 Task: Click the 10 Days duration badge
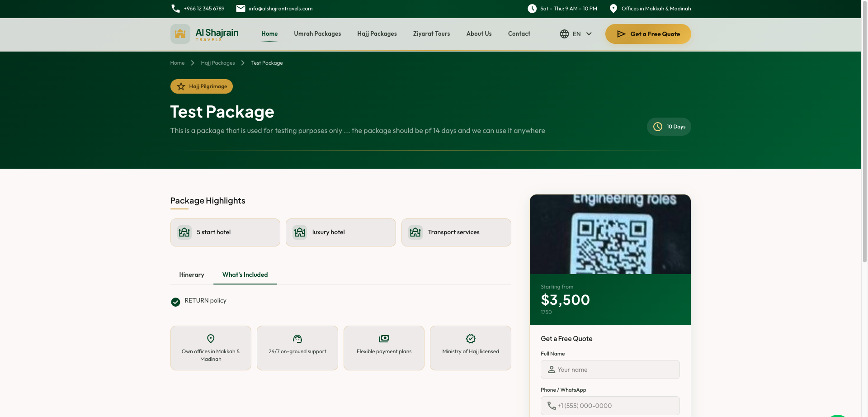coord(669,127)
